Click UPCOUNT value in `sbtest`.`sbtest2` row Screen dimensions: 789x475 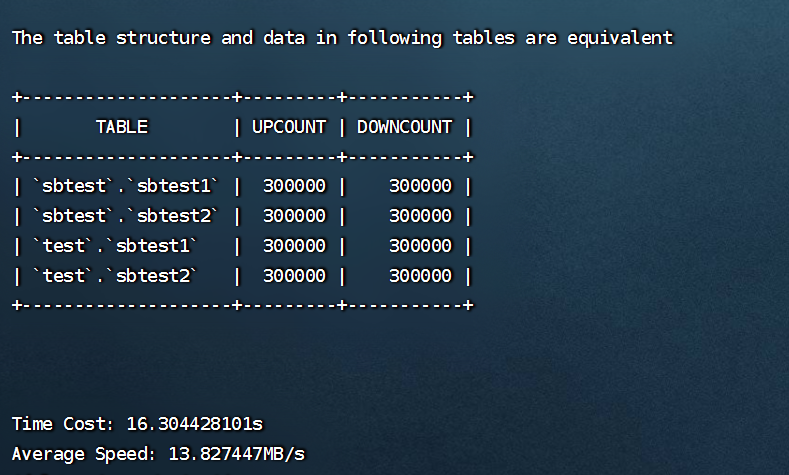click(x=294, y=216)
